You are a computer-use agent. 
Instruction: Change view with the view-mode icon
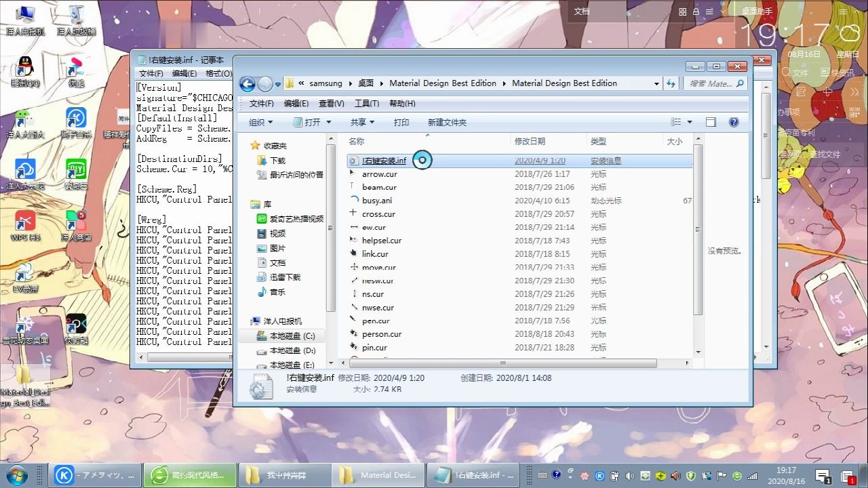[x=675, y=122]
